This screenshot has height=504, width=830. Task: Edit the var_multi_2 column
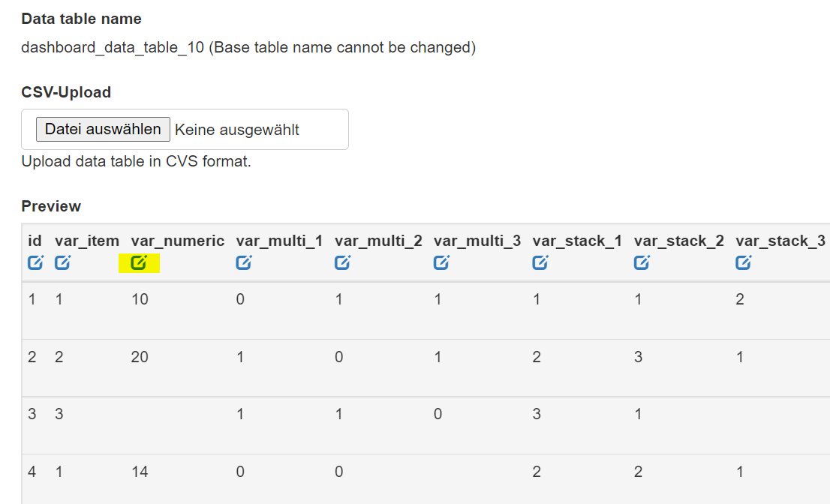click(x=342, y=262)
